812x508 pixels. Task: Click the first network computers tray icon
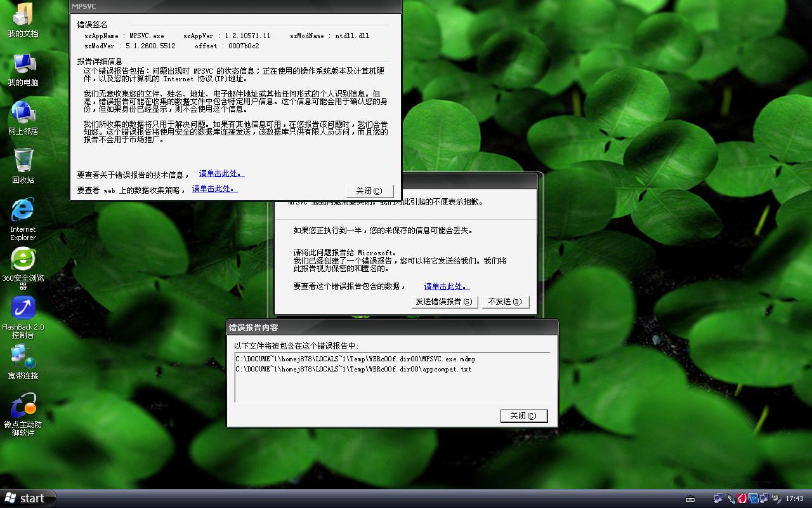pyautogui.click(x=718, y=498)
